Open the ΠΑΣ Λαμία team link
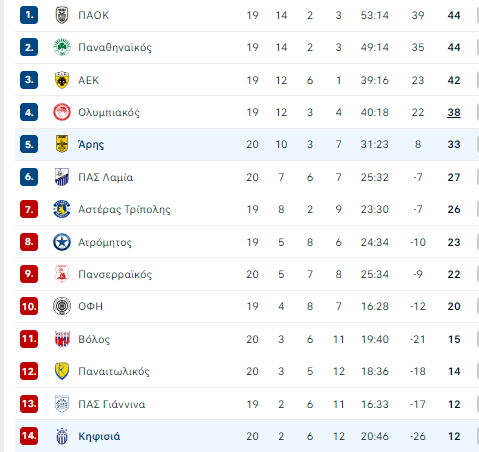The image size is (479, 452). pyautogui.click(x=105, y=177)
